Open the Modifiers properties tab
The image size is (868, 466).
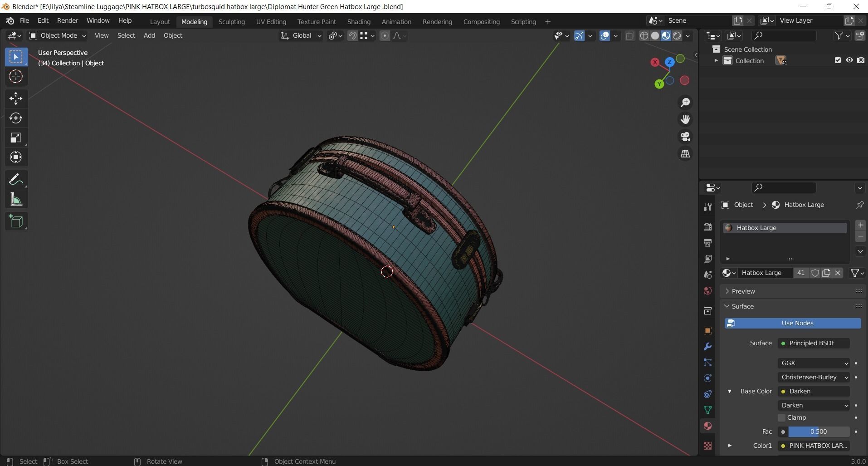tap(707, 347)
